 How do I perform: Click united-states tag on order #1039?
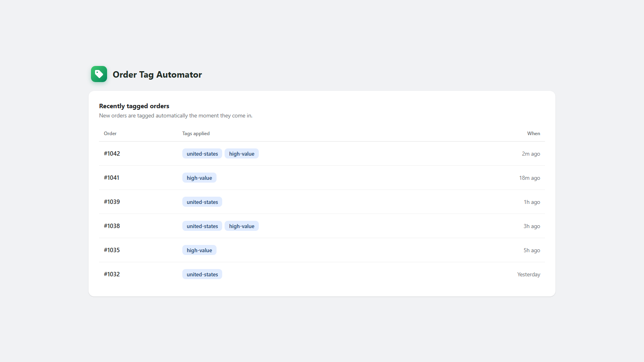point(202,202)
